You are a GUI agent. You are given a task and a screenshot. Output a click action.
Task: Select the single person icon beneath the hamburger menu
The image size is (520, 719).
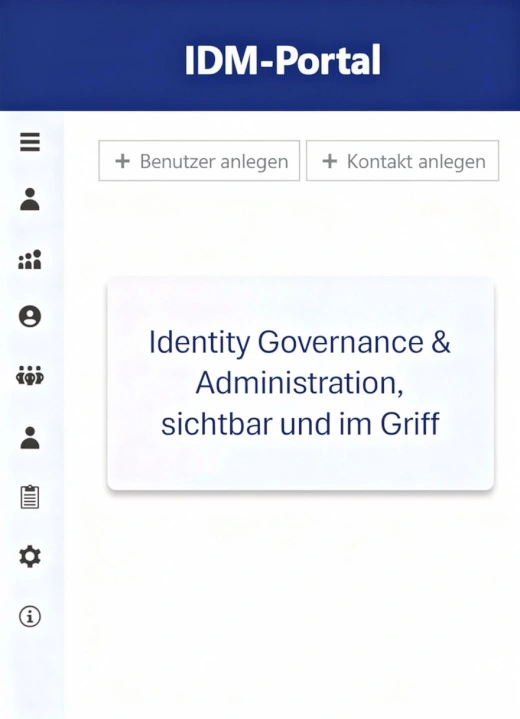coord(30,199)
